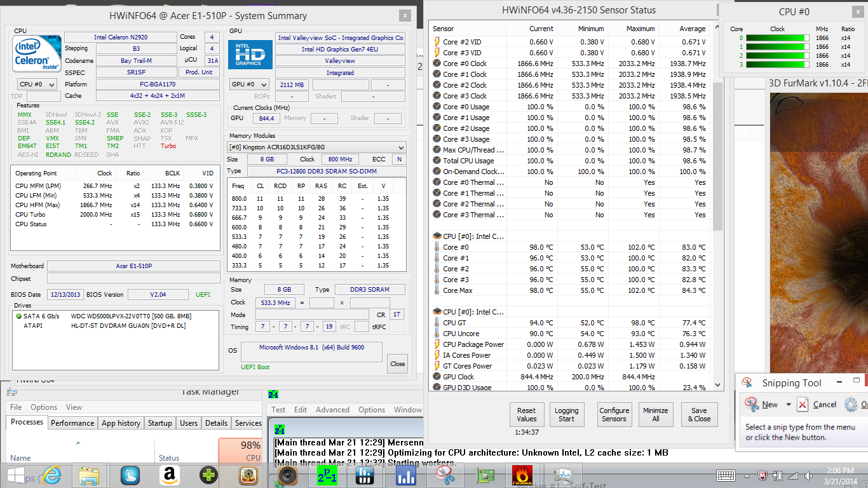Open the Amazon app on the taskbar
The image size is (868, 488).
169,475
